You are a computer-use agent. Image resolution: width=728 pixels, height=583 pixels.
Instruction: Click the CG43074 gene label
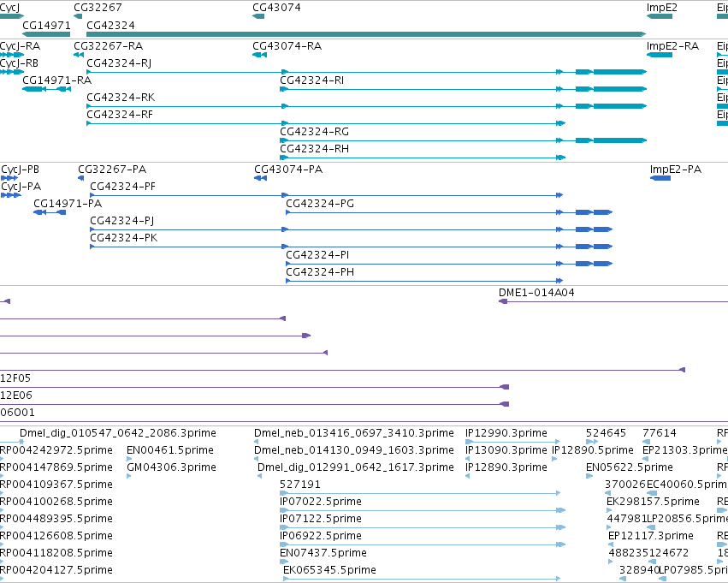tap(276, 8)
